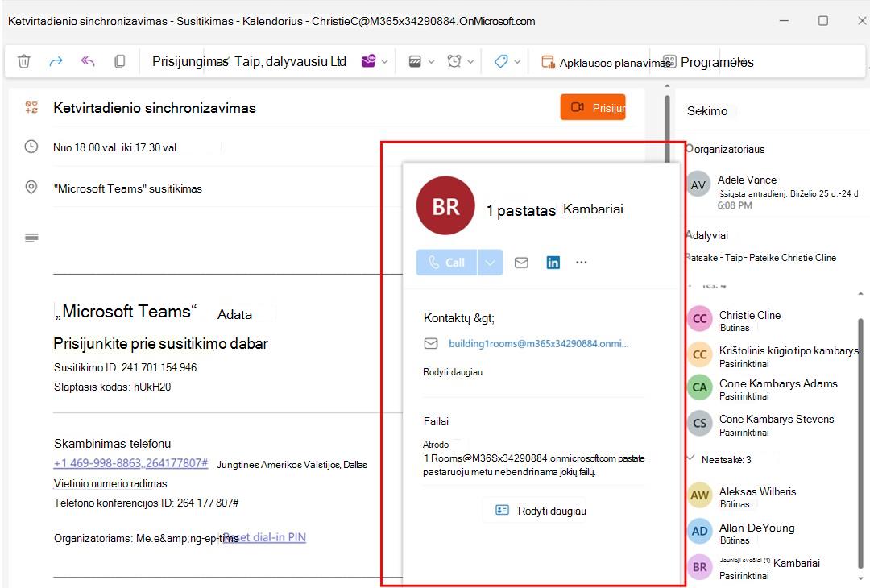This screenshot has width=870, height=588.
Task: Maximize the meeting window
Action: coord(823,20)
